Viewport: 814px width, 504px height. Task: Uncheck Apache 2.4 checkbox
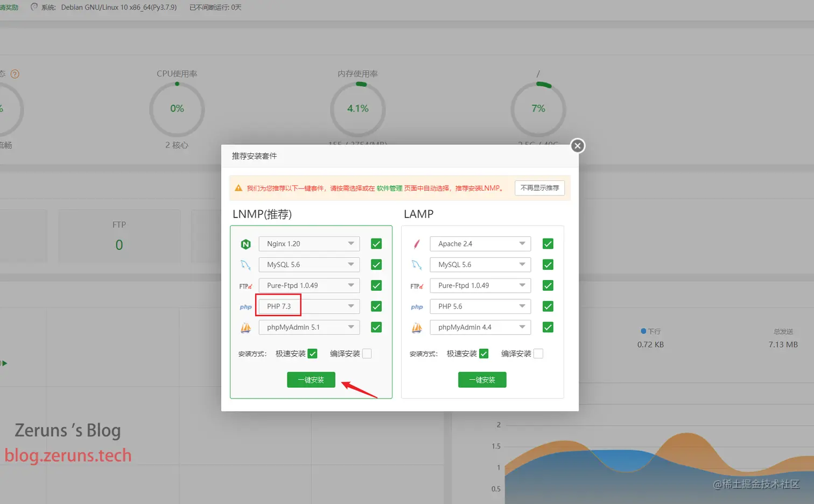pyautogui.click(x=548, y=244)
